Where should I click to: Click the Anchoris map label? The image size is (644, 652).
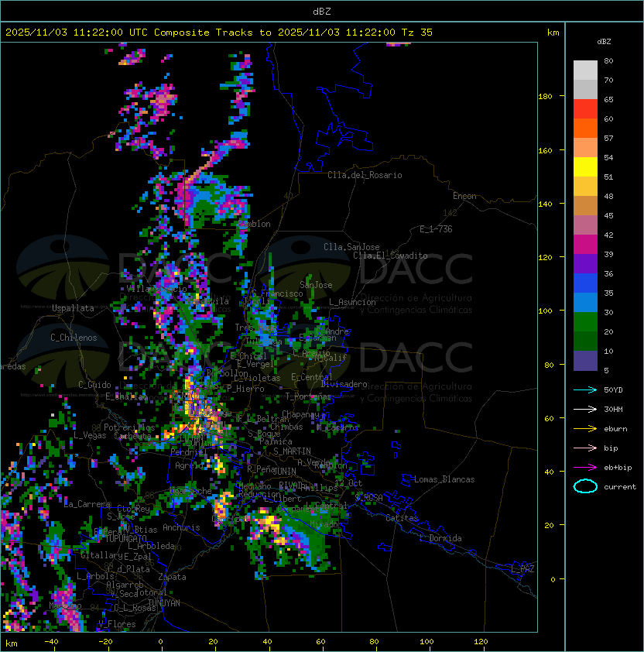click(181, 527)
